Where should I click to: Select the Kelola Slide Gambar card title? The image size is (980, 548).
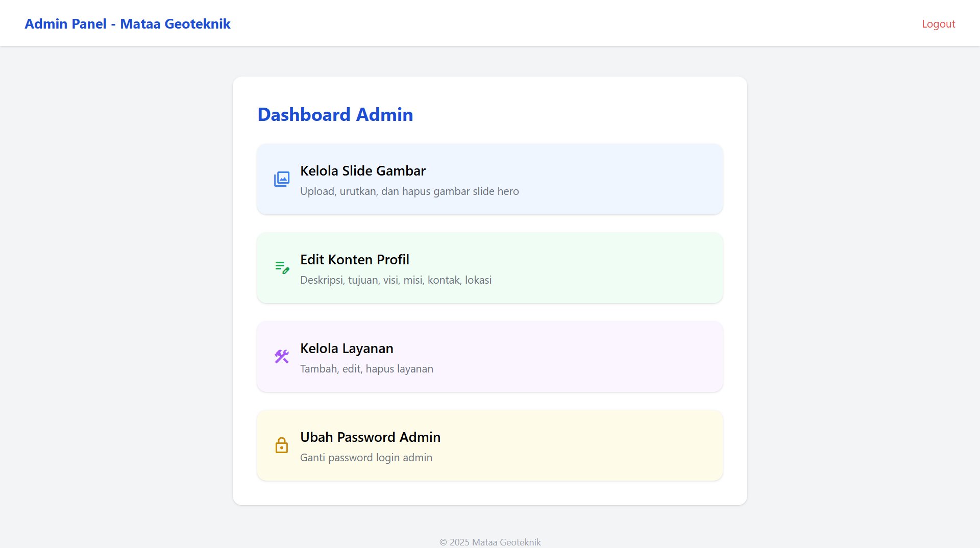click(362, 170)
